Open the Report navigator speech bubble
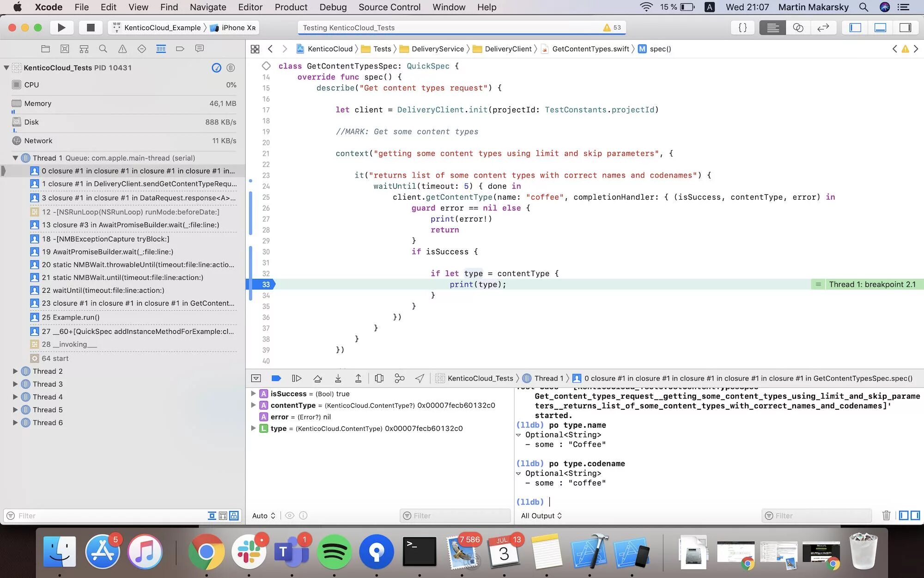The width and height of the screenshot is (924, 578). click(x=200, y=49)
